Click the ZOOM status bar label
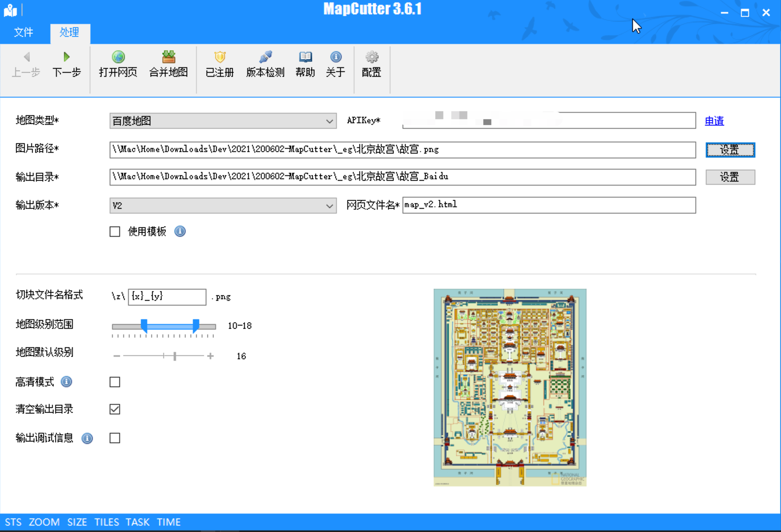The image size is (781, 532). point(44,522)
